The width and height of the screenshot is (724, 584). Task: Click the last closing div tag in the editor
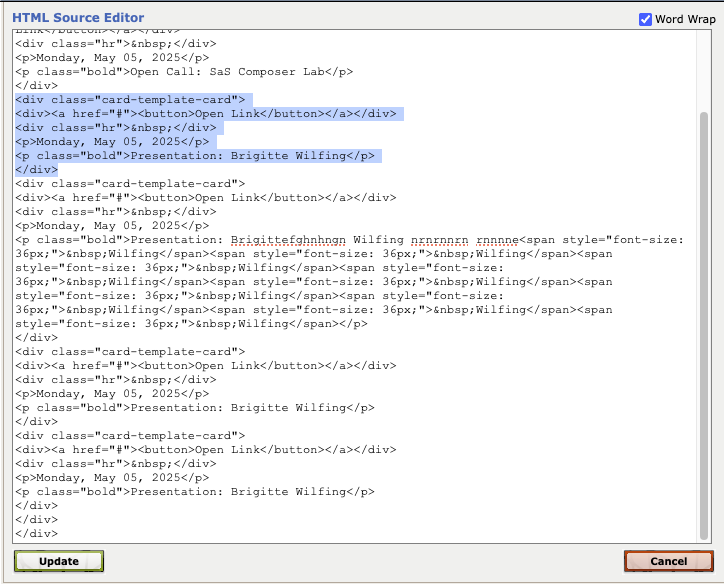(36, 534)
